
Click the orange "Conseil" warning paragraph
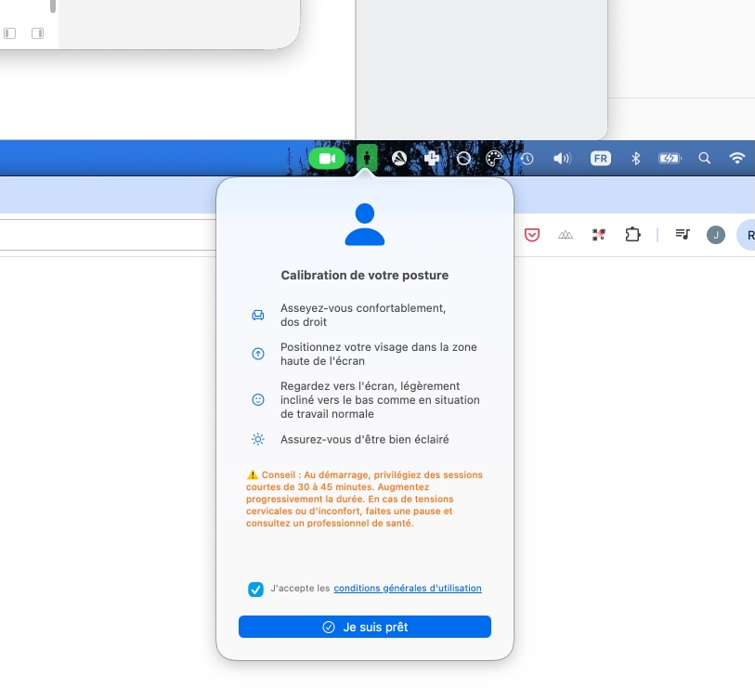pos(365,499)
